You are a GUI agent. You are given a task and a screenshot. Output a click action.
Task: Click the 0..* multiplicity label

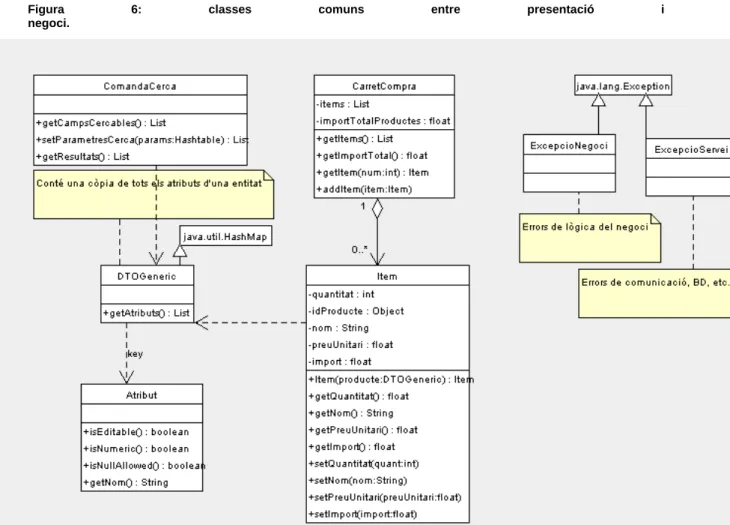(359, 249)
